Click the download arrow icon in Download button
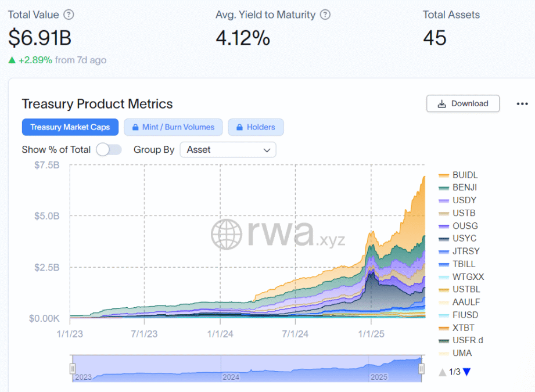This screenshot has height=392, width=535. click(x=442, y=104)
